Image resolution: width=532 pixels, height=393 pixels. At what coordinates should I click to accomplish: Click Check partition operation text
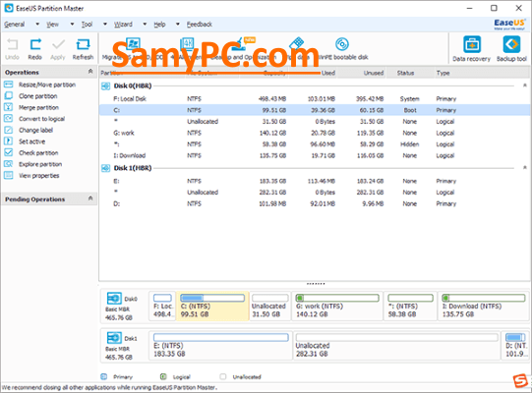[38, 153]
